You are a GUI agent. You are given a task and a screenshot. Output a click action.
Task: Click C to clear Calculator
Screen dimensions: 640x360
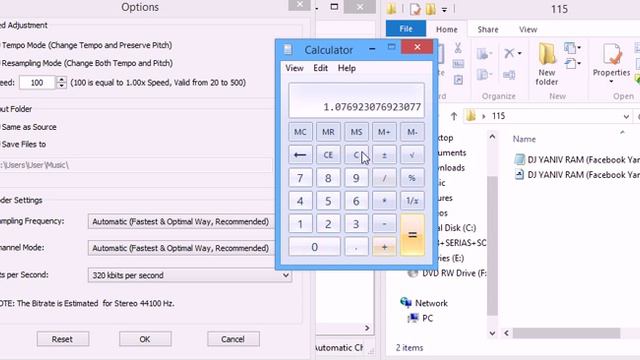356,155
